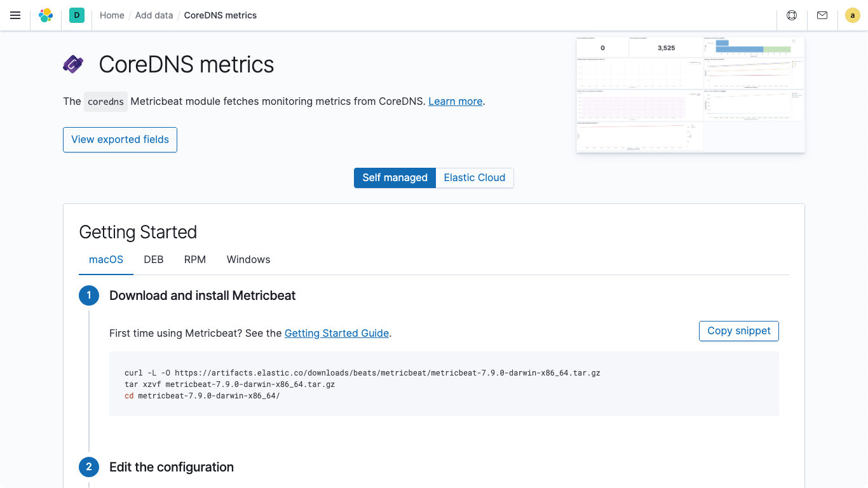
Task: Click the Getting Started heading
Action: tap(138, 232)
